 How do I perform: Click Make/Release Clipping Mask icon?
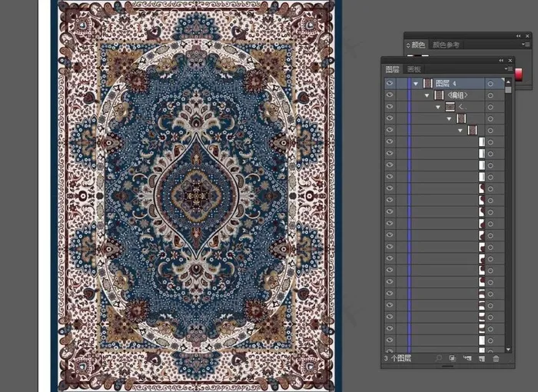(453, 358)
